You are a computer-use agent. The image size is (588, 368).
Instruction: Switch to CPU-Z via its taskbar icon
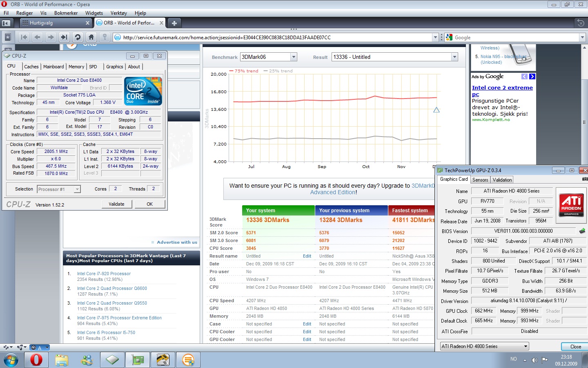tap(112, 360)
